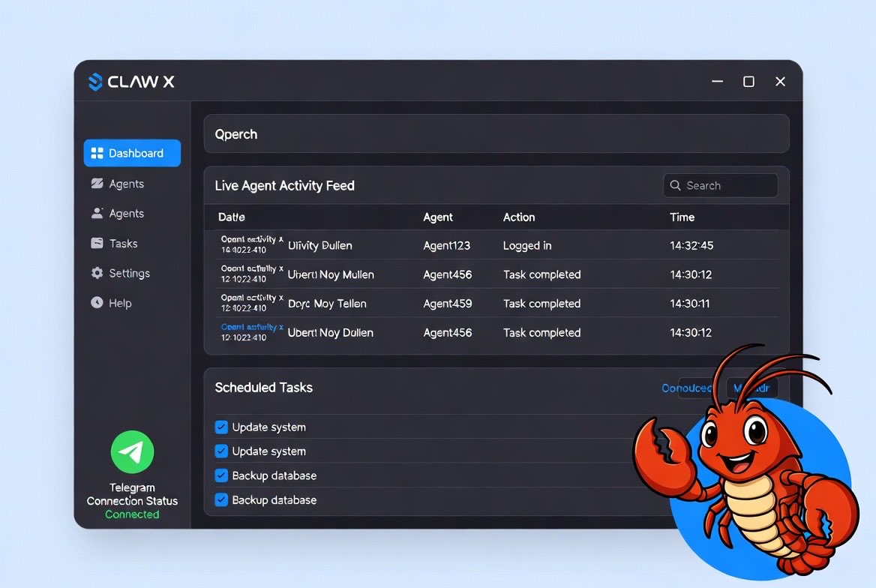This screenshot has width=876, height=588.
Task: Focus the Qperch input bar
Action: (496, 134)
